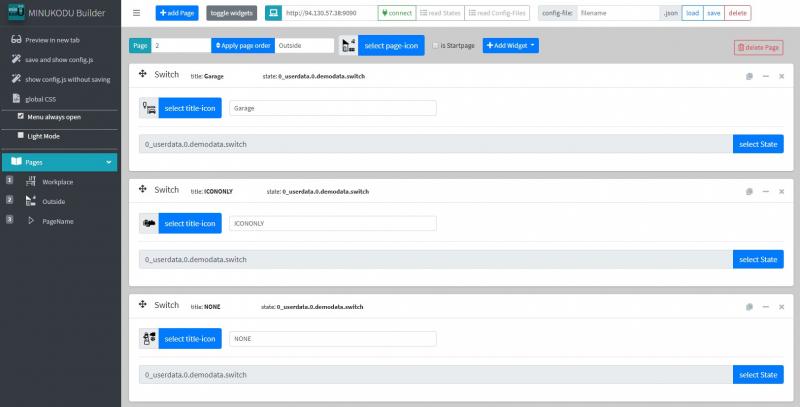Viewport: 800px width, 407px height.
Task: Click the config-file filename input field
Action: (x=618, y=13)
